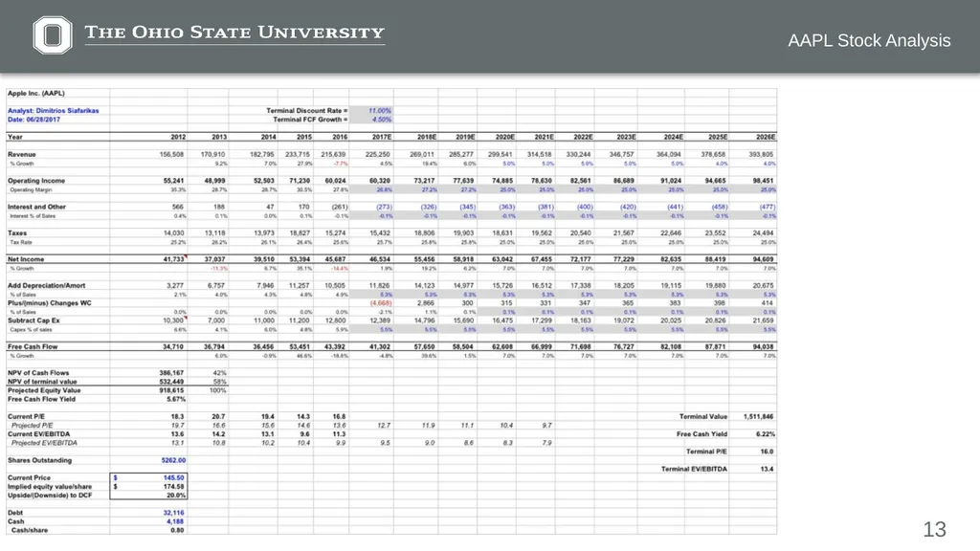Click the slide number 13
The width and height of the screenshot is (980, 551).
[x=934, y=530]
